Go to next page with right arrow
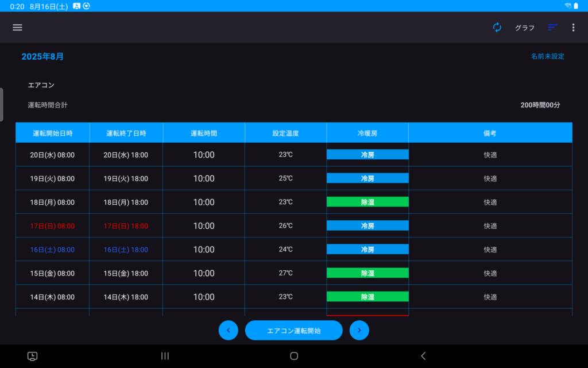The height and width of the screenshot is (368, 588). point(359,331)
